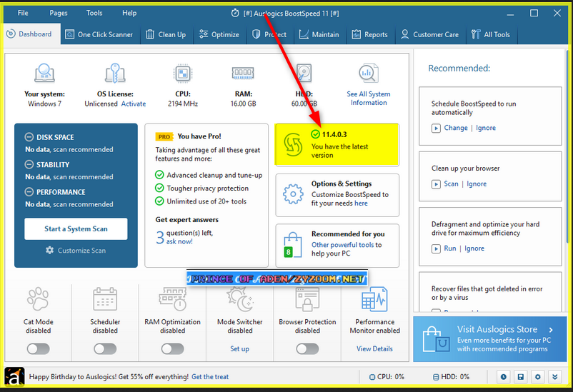This screenshot has height=392, width=573.
Task: Open the Pages menu
Action: click(x=59, y=13)
